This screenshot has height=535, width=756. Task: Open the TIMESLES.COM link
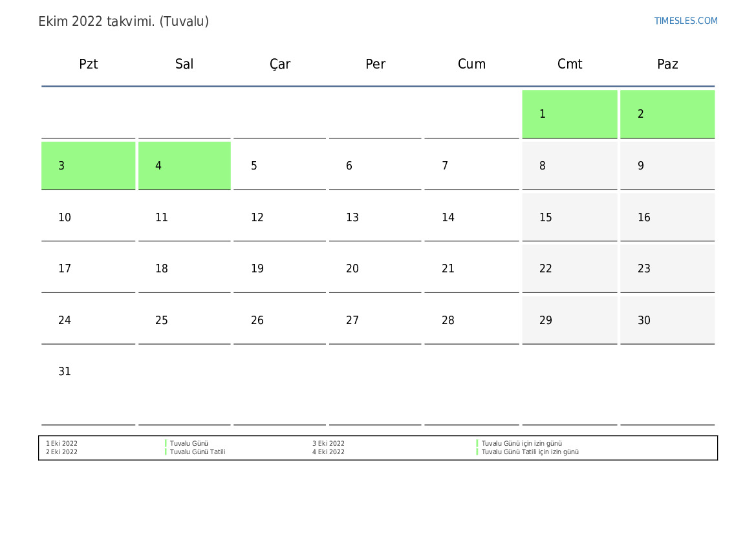tap(686, 21)
